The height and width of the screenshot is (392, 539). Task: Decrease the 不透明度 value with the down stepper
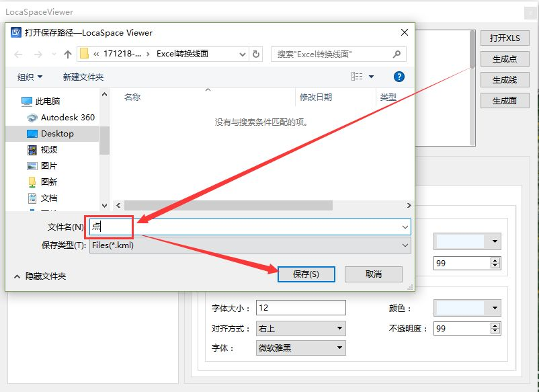(495, 331)
